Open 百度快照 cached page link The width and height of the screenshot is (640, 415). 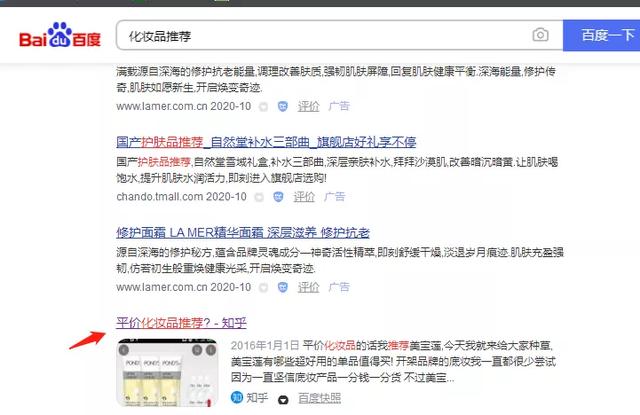click(320, 398)
